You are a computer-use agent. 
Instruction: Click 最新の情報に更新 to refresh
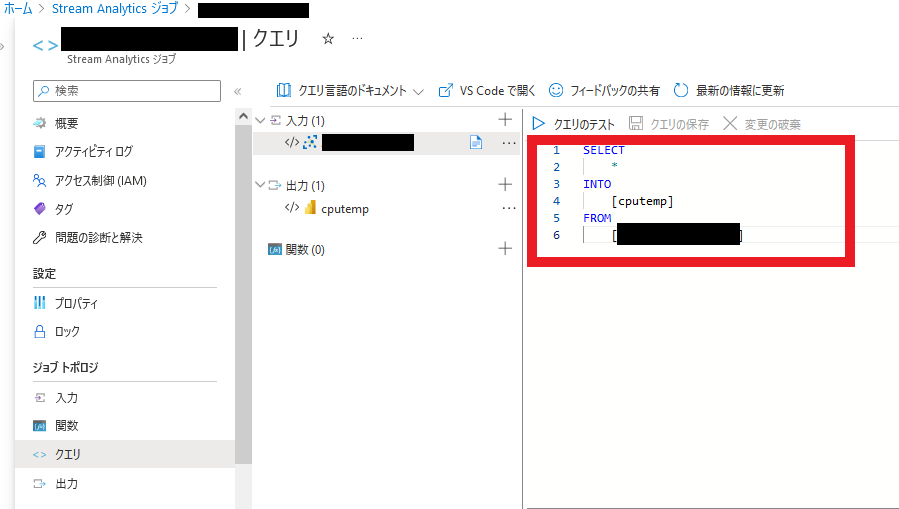[x=729, y=90]
